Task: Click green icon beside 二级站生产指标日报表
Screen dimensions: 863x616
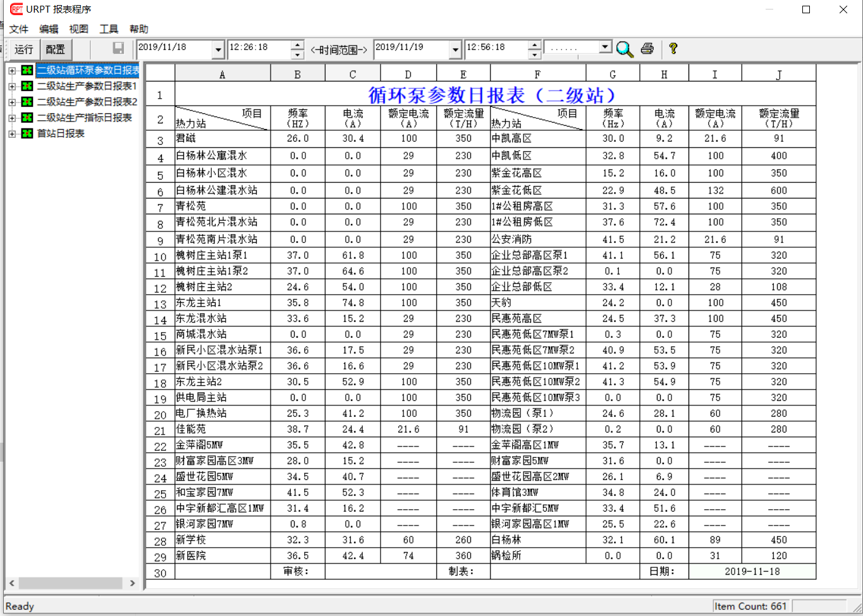Action: coord(27,118)
